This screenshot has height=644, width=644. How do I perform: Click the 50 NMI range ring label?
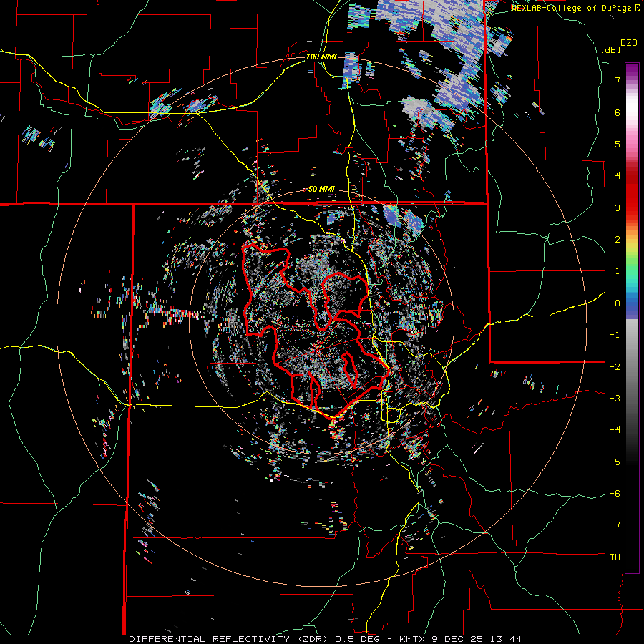(321, 190)
